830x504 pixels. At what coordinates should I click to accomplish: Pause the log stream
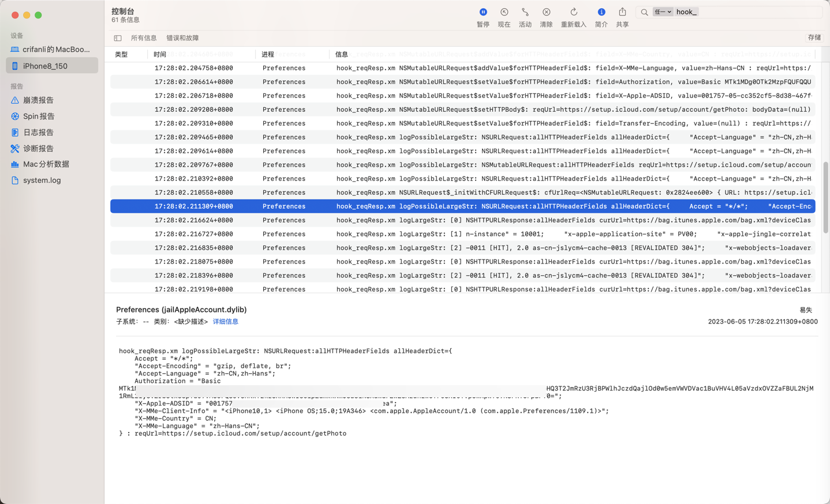click(483, 12)
